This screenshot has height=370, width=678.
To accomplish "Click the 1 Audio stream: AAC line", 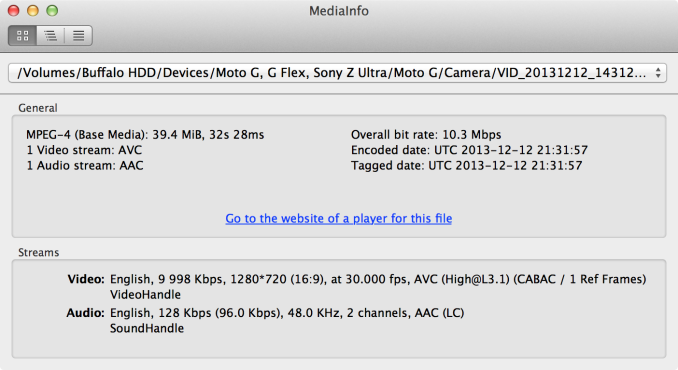I will point(85,166).
